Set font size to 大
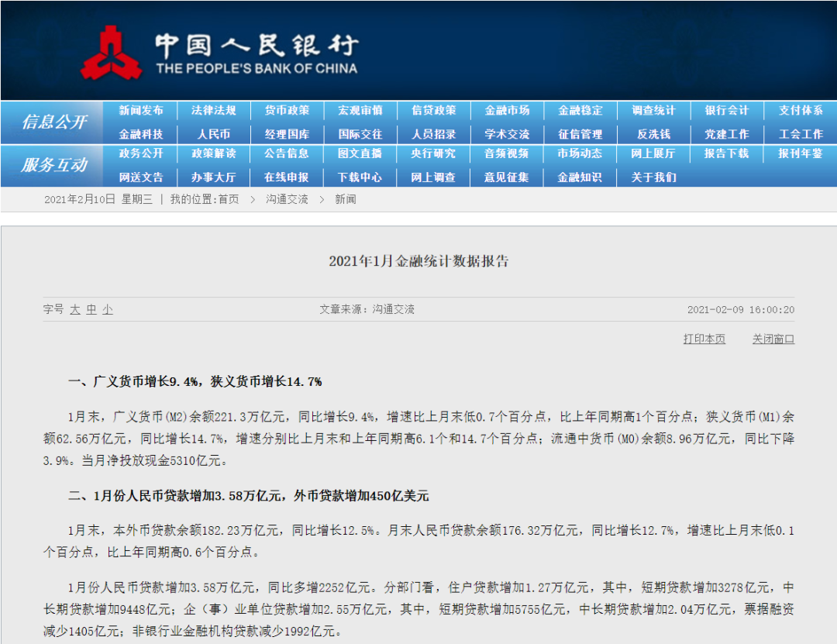 point(74,309)
